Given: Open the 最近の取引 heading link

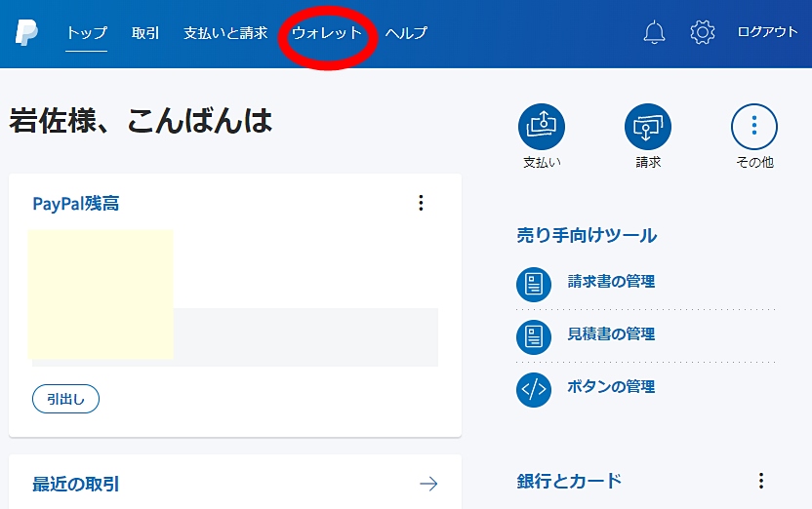Looking at the screenshot, I should coord(76,484).
